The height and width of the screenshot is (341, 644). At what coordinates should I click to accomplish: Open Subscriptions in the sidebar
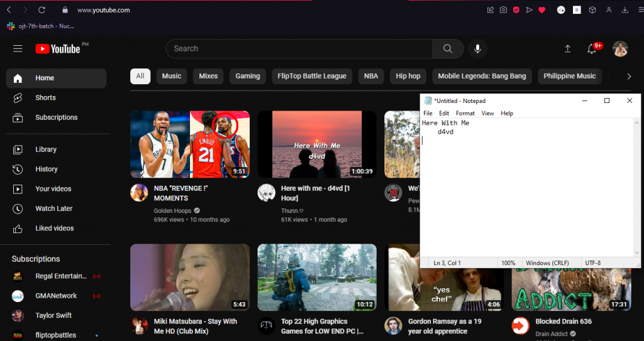56,117
